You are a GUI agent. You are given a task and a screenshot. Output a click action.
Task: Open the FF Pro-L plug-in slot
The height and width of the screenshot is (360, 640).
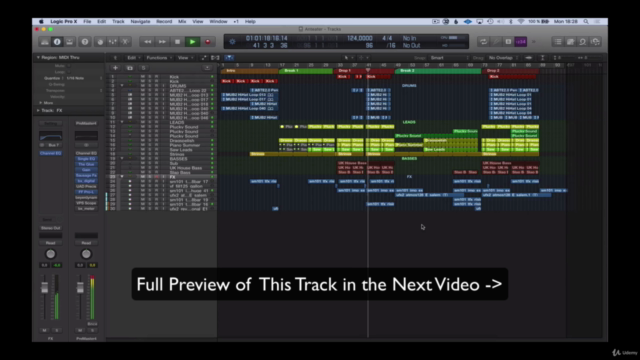click(x=86, y=192)
